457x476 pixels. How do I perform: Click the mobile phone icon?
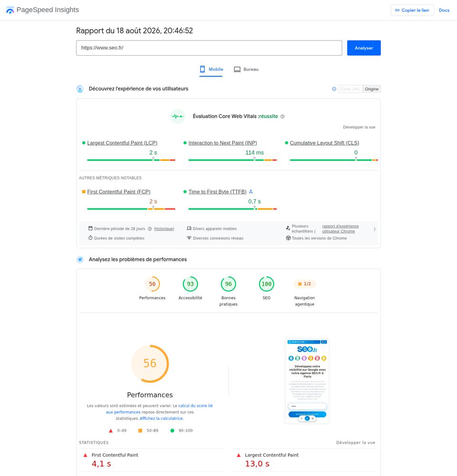point(202,69)
